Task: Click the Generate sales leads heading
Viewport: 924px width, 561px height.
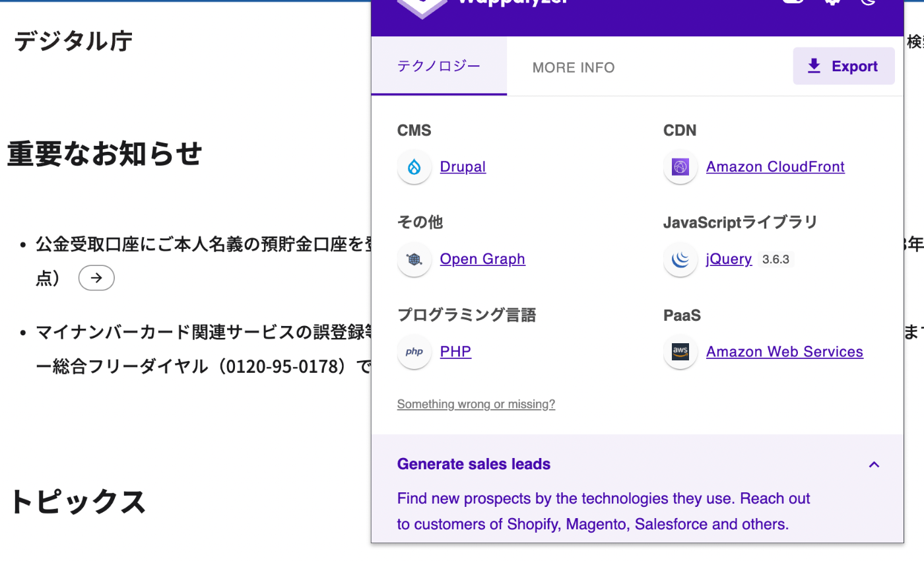Action: click(474, 464)
